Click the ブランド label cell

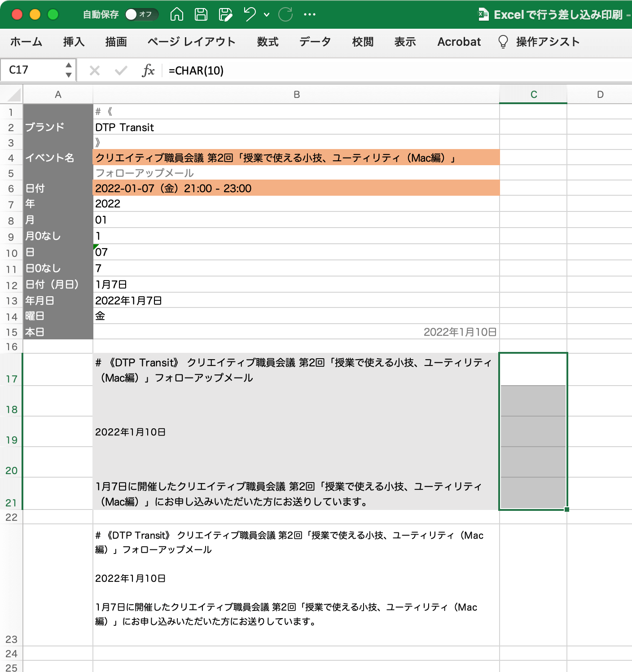pos(58,127)
